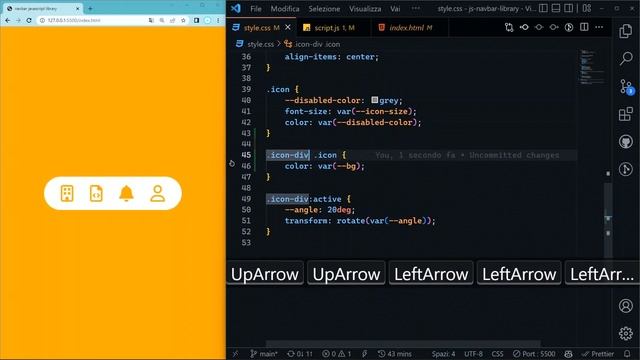This screenshot has width=640, height=360.
Task: Open the Vai menu
Action: [395, 9]
